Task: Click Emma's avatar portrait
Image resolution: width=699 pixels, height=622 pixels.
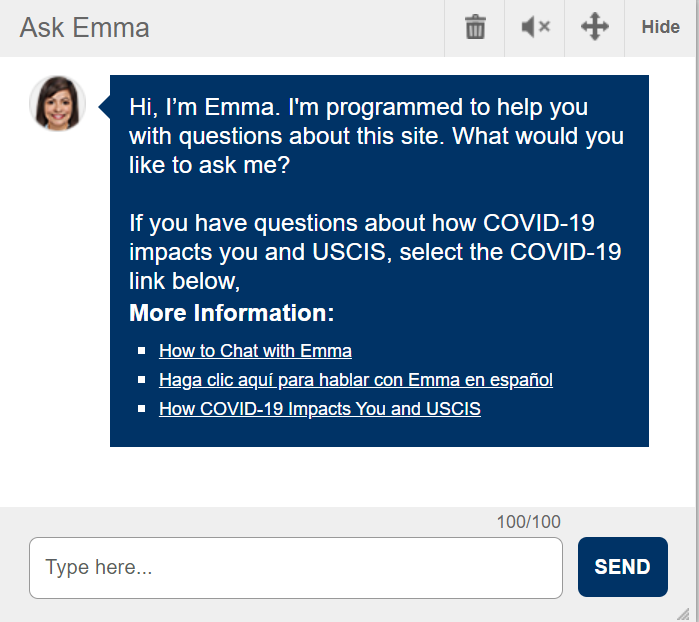Action: 58,103
